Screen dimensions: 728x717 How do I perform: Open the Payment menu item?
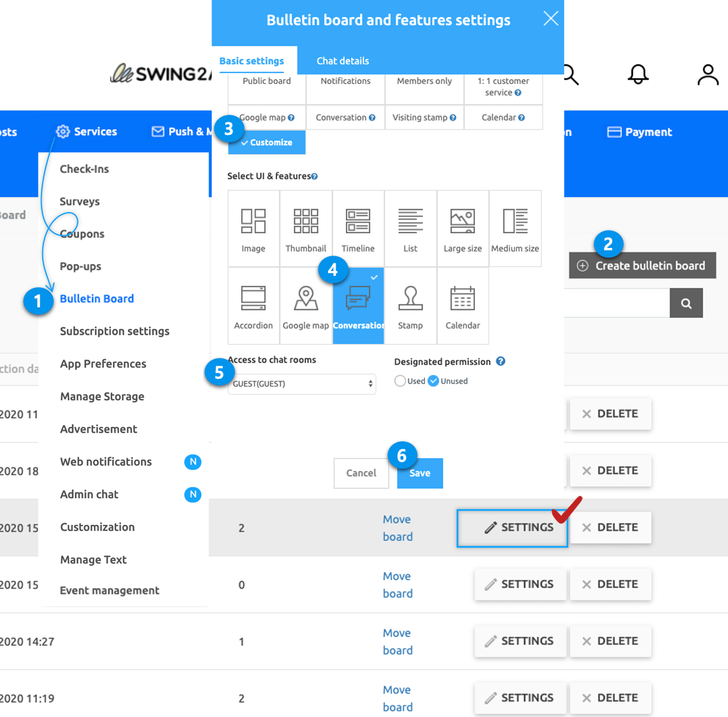point(640,132)
